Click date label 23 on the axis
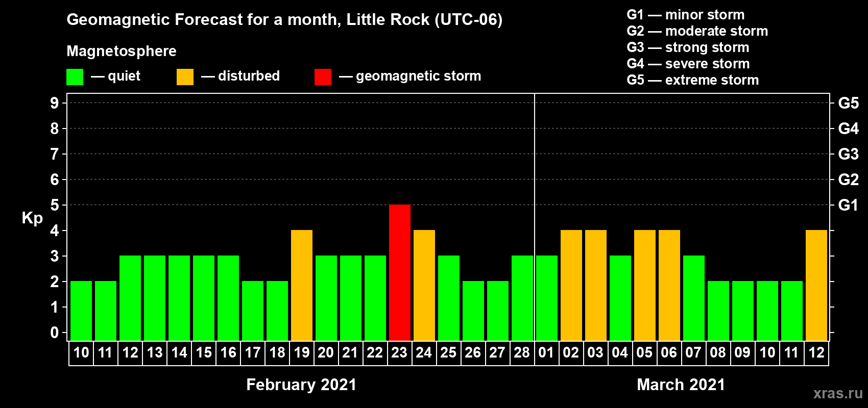Image resolution: width=868 pixels, height=408 pixels. (x=399, y=353)
